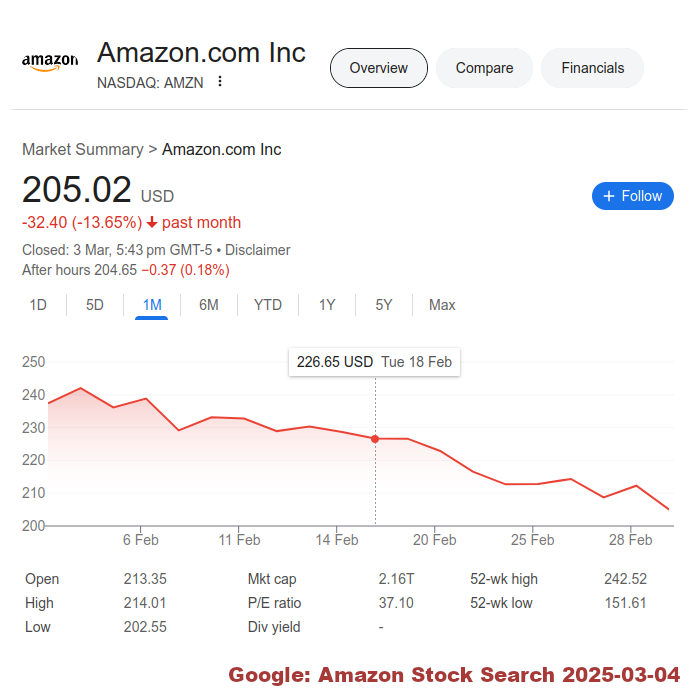Select the 1M time range
The image size is (697, 700).
pyautogui.click(x=152, y=305)
